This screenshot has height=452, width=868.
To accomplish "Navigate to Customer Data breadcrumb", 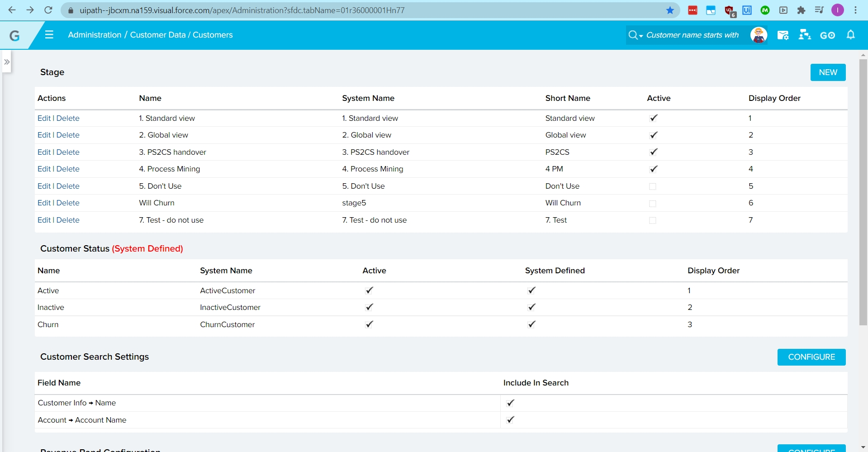I will [x=157, y=35].
